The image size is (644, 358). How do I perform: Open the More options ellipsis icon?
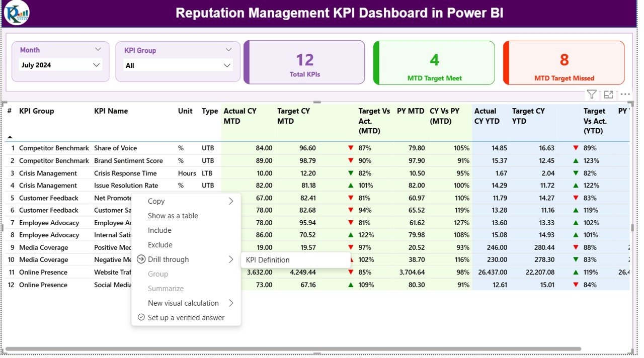click(625, 95)
